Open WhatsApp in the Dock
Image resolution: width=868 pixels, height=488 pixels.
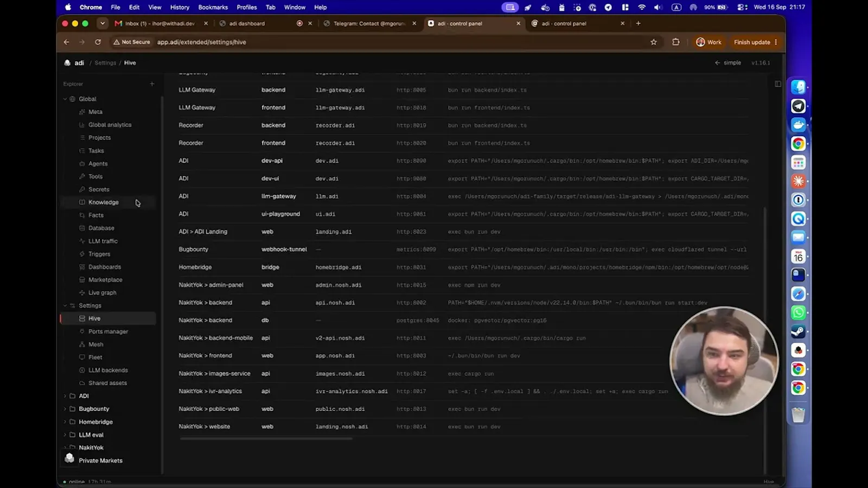[x=798, y=313]
